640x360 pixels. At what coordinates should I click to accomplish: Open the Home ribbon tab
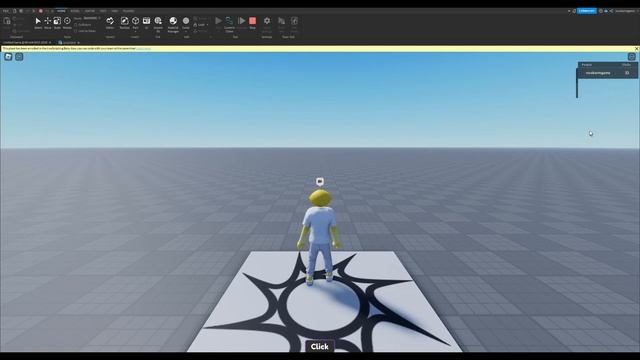coord(61,11)
